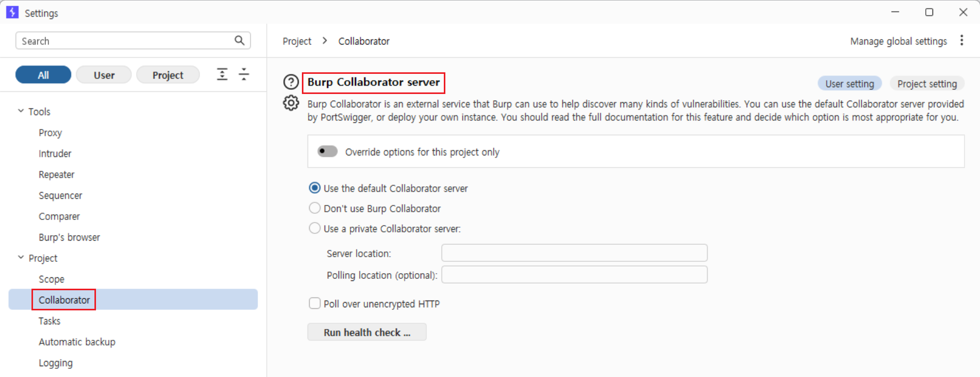The image size is (980, 377).
Task: Click the expand all sections icon
Action: 222,74
